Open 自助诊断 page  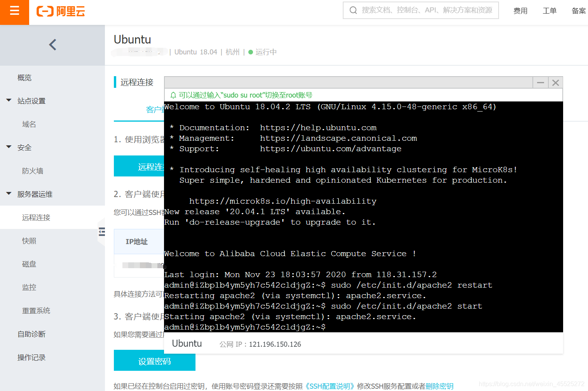(x=31, y=334)
